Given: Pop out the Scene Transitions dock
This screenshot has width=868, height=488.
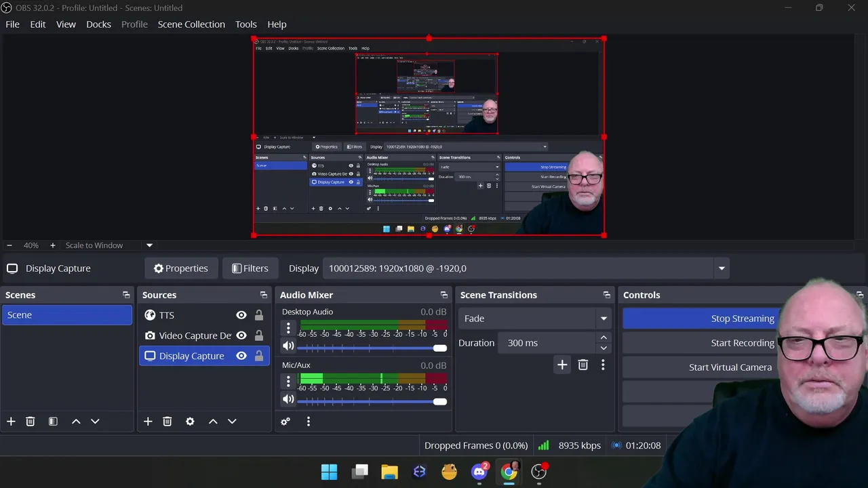Looking at the screenshot, I should pos(607,295).
